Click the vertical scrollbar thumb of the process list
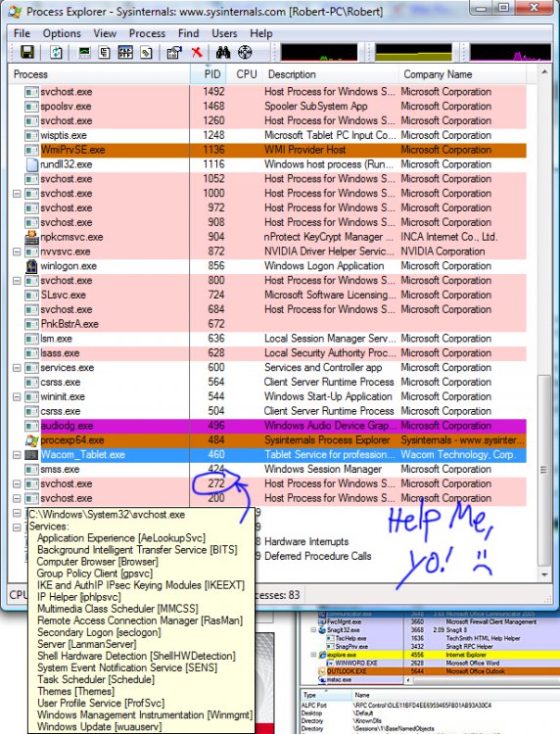The height and width of the screenshot is (734, 560). point(543,470)
